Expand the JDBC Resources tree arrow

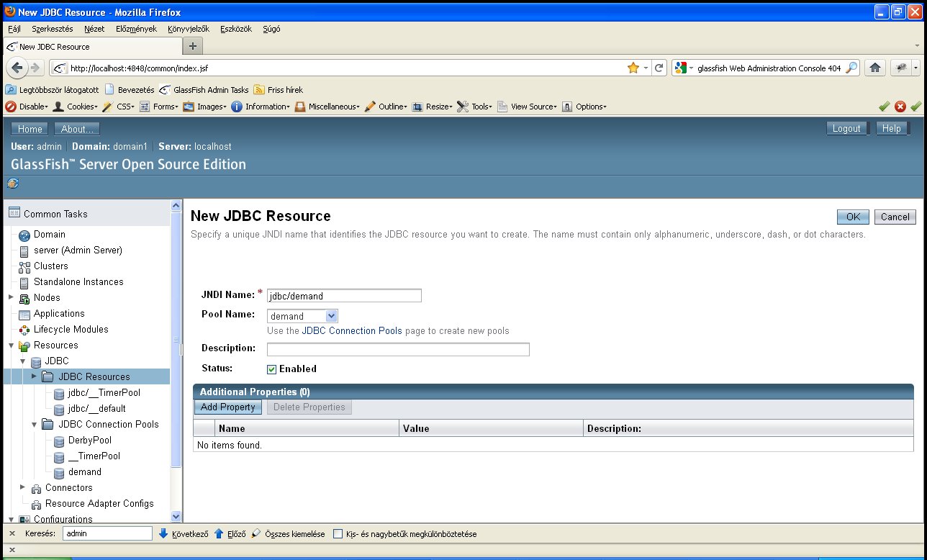tap(34, 376)
